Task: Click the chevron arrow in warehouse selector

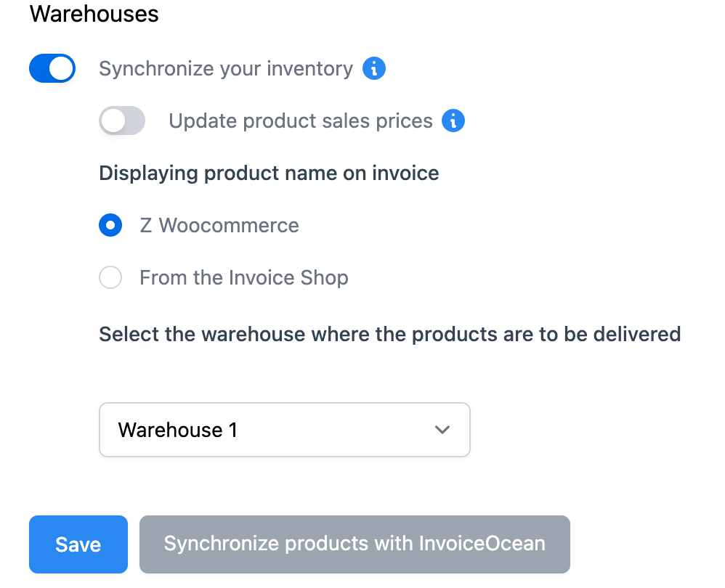Action: [442, 430]
